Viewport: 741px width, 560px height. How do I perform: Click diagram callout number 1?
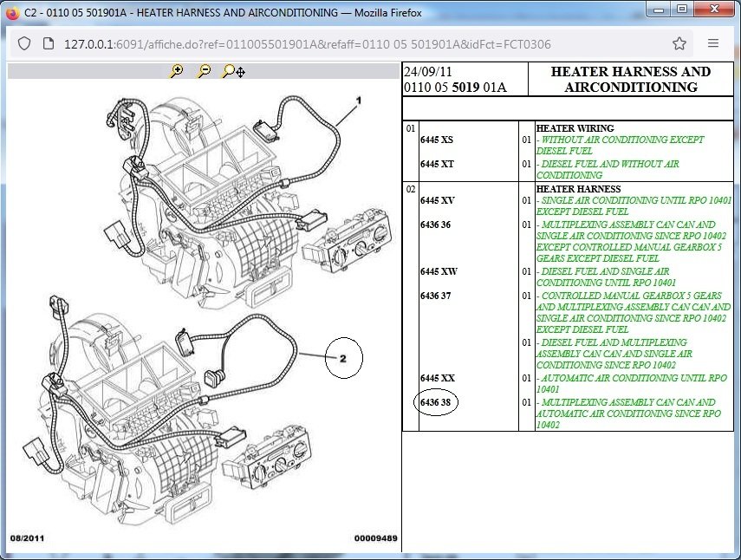(x=359, y=101)
